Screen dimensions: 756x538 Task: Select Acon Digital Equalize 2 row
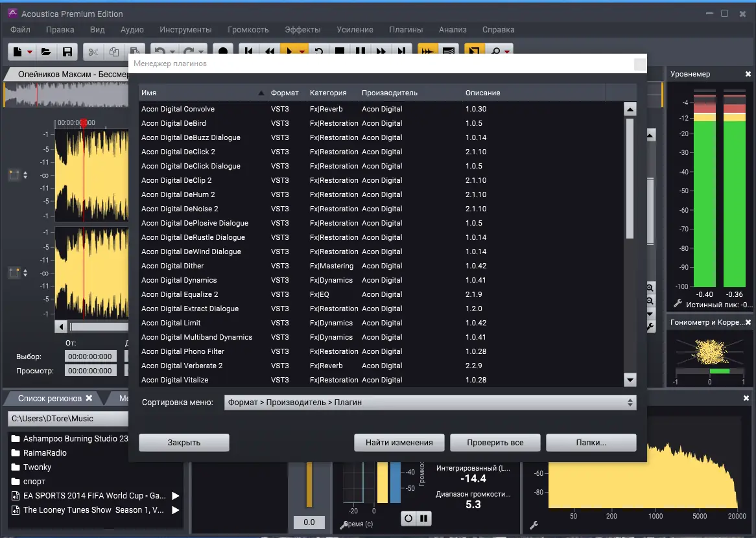coord(381,294)
